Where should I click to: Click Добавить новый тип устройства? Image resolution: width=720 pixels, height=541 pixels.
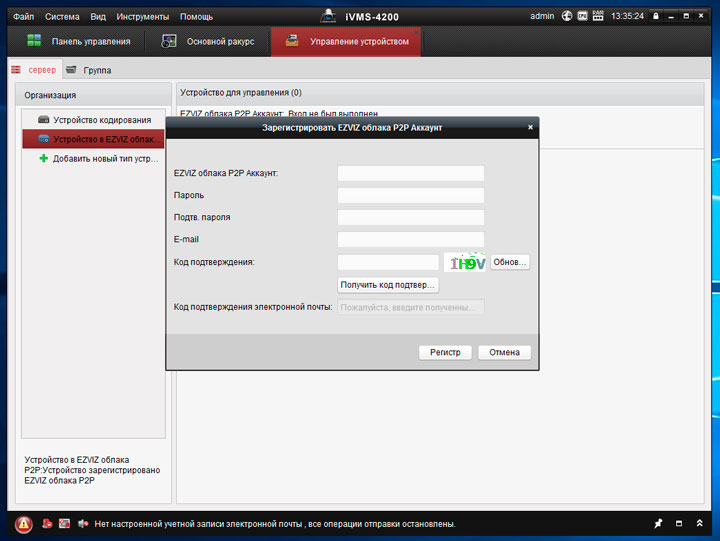(x=94, y=158)
